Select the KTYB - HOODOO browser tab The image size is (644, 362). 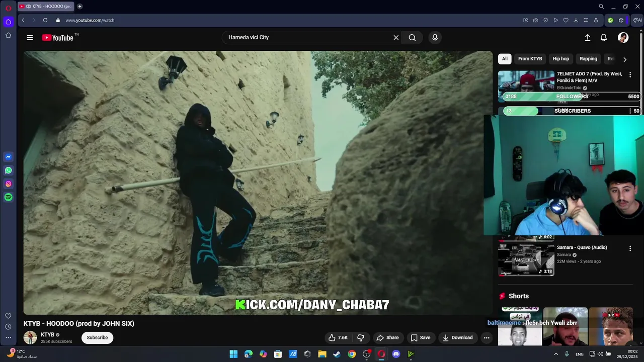click(x=46, y=7)
